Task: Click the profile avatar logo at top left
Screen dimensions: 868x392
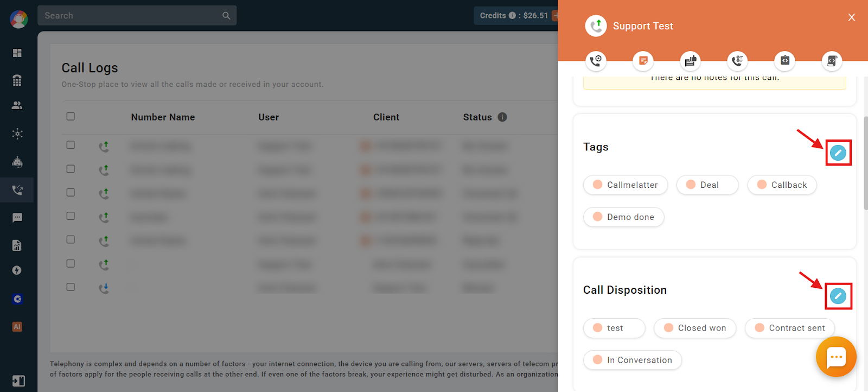Action: pos(18,20)
